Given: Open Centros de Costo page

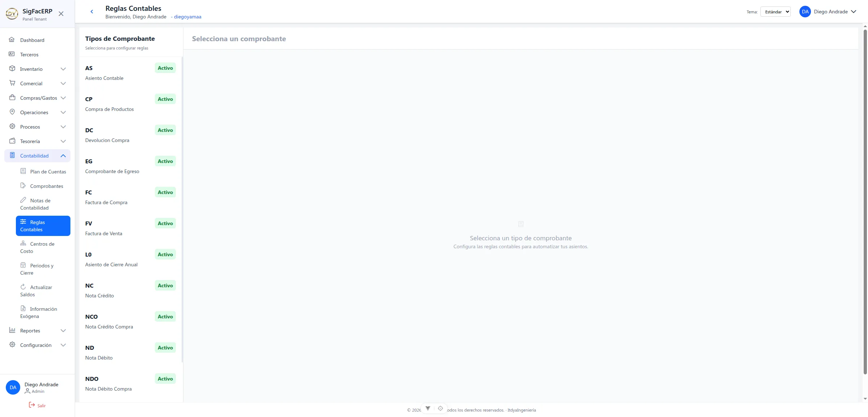Looking at the screenshot, I should click(x=43, y=248).
